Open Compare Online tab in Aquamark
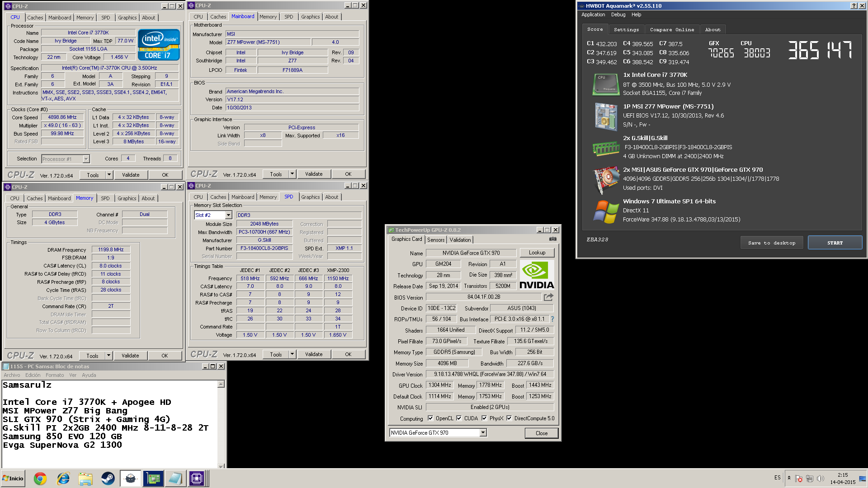 pos(672,30)
